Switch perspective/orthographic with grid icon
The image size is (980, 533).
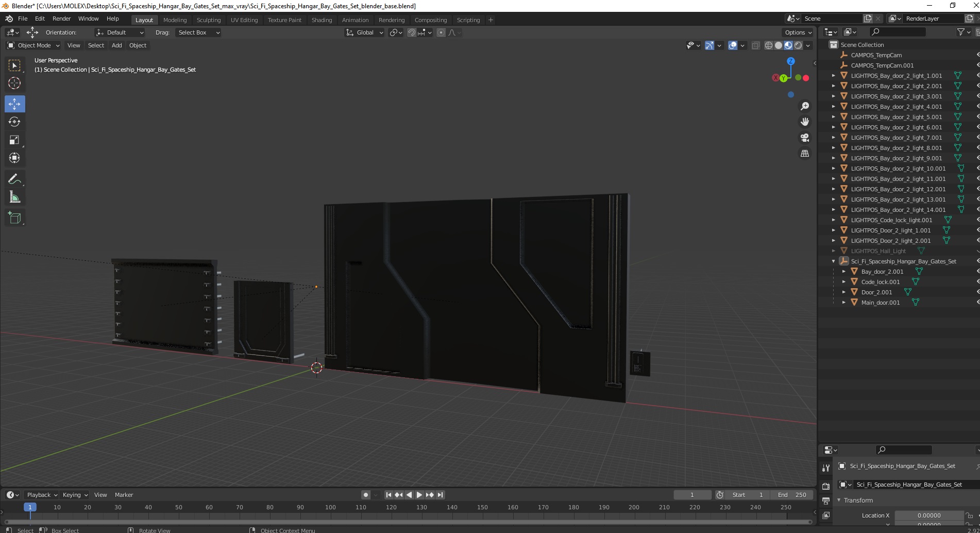coord(804,154)
